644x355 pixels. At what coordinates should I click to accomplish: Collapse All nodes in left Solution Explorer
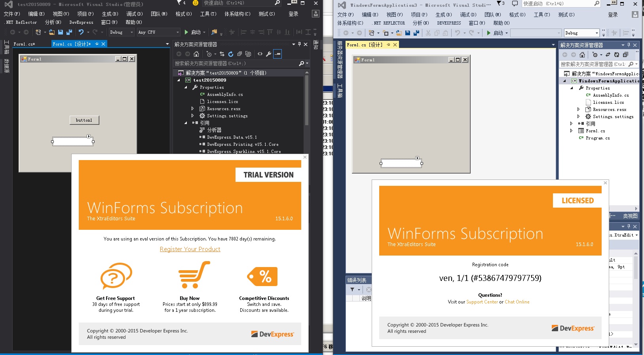point(239,54)
